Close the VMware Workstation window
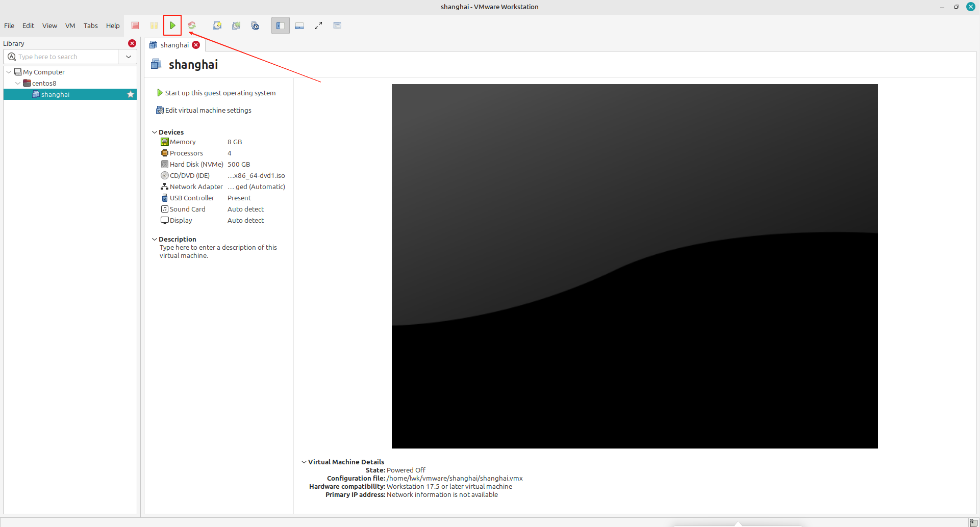Image resolution: width=980 pixels, height=527 pixels. click(x=971, y=7)
